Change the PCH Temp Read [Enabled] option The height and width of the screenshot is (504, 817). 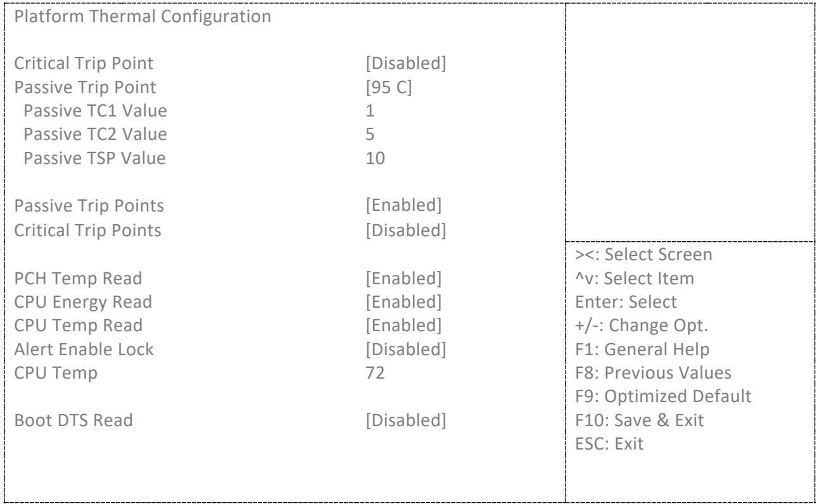(x=404, y=277)
